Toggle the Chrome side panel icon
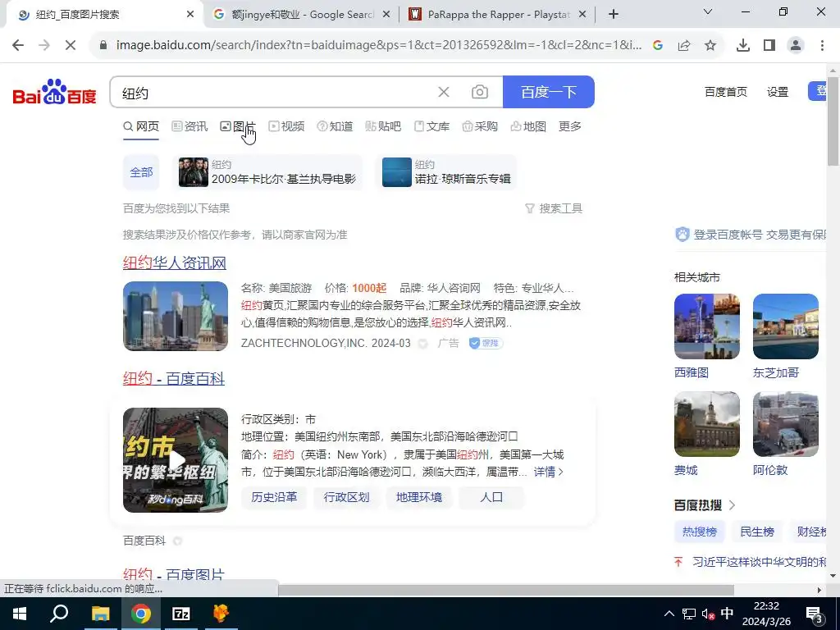 pyautogui.click(x=769, y=46)
